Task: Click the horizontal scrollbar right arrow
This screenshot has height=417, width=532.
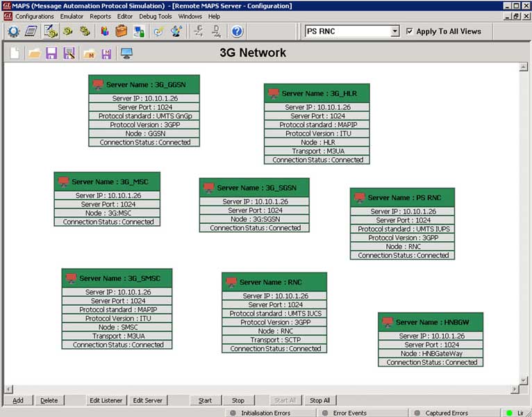Action: tap(515, 389)
